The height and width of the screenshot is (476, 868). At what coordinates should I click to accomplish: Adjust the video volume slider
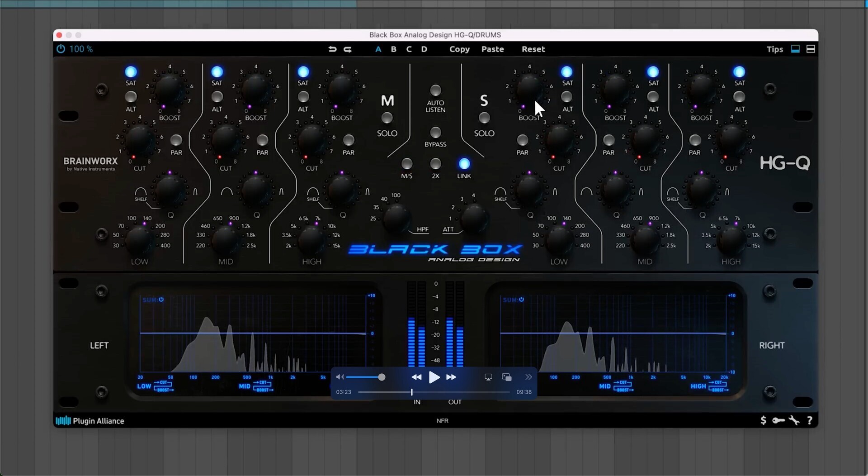[x=366, y=377]
